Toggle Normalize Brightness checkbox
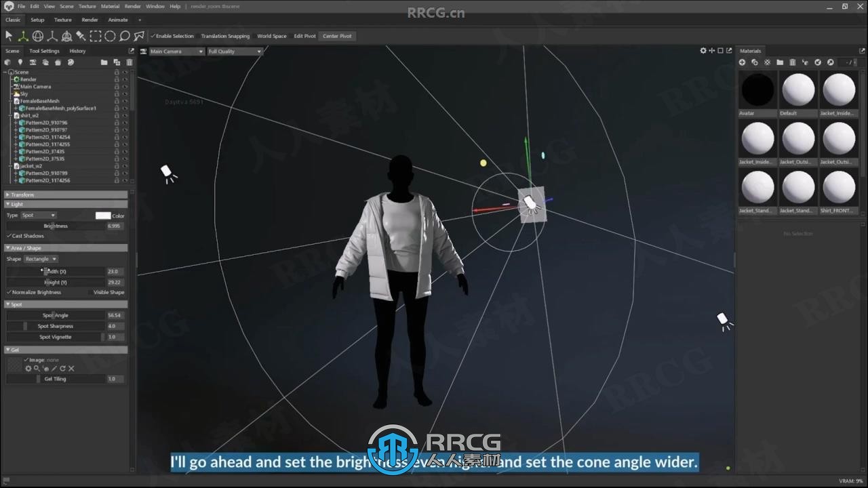The height and width of the screenshot is (488, 868). [x=34, y=292]
